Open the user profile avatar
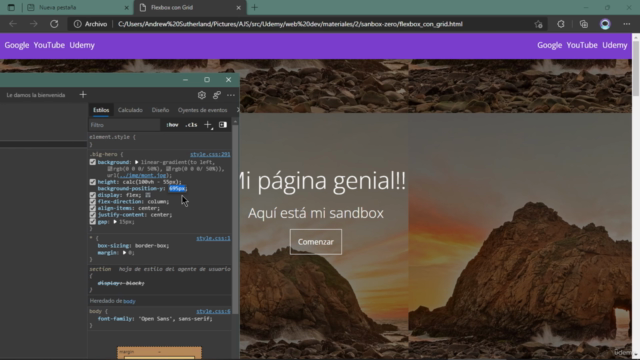This screenshot has width=640, height=360. (x=605, y=24)
